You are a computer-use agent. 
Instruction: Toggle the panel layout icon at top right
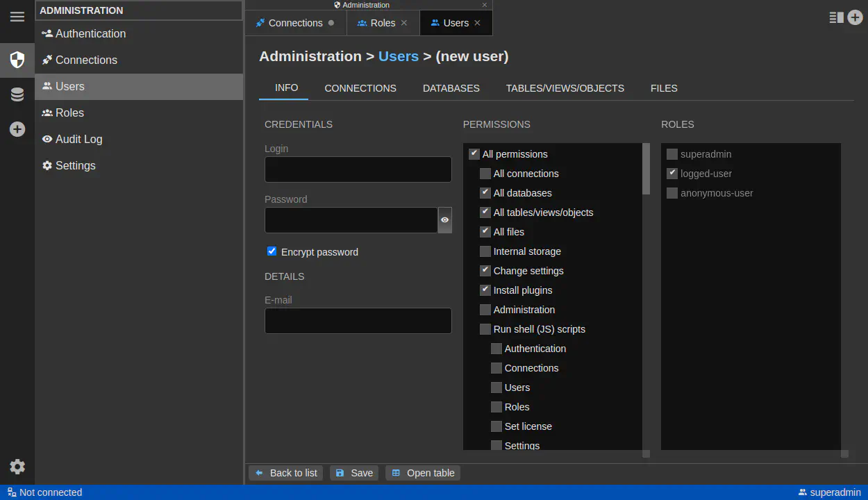point(837,17)
